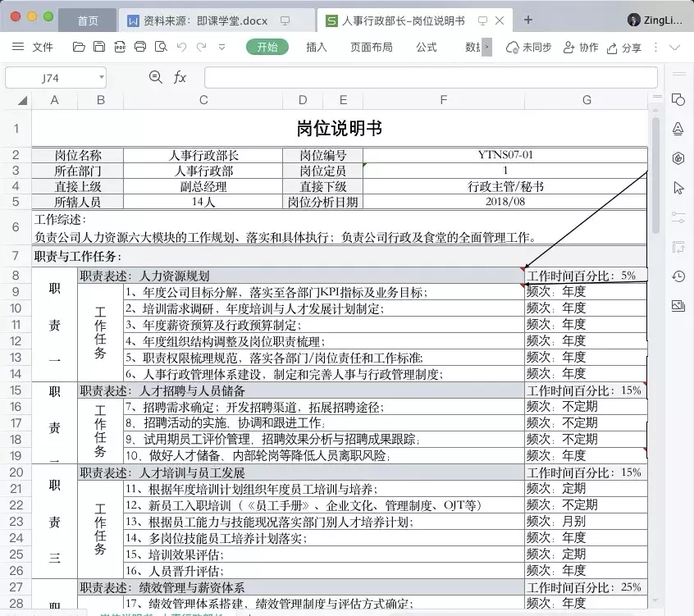Open the 文件 menu
Screen dimensions: 694x616
(34, 48)
